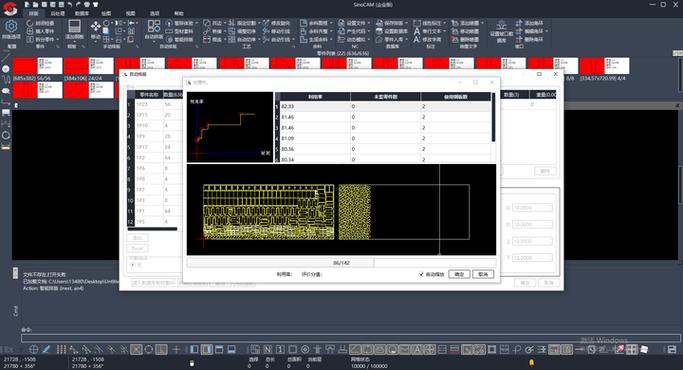Image resolution: width=683 pixels, height=370 pixels.
Task: Click the N icon in bottom toolbar
Action: (x=267, y=349)
